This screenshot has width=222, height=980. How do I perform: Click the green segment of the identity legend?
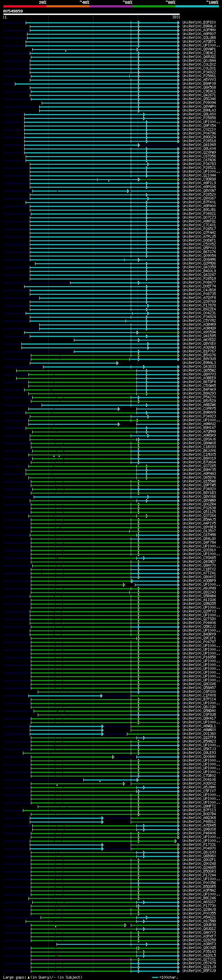[x=154, y=6]
